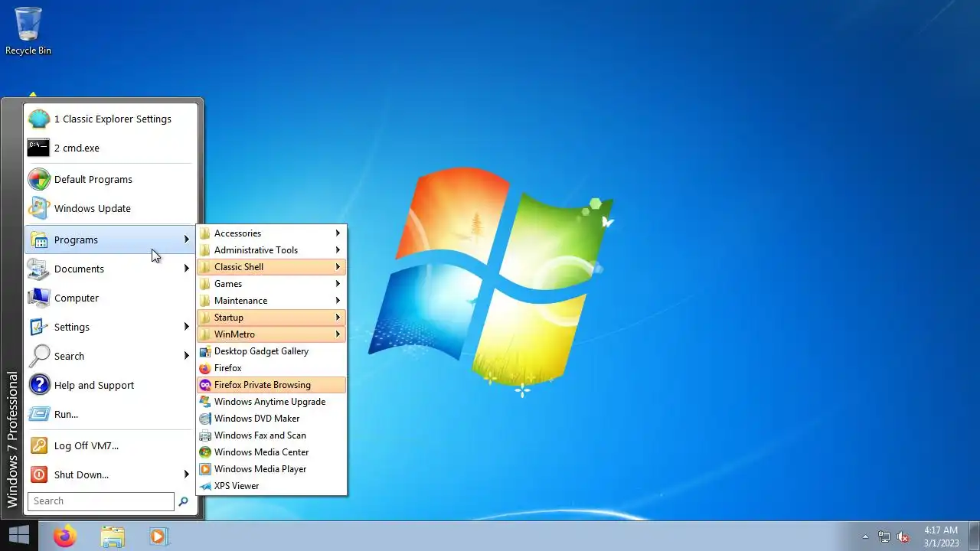Open the Recycle Bin desktop icon
This screenshot has width=980, height=551.
(28, 31)
